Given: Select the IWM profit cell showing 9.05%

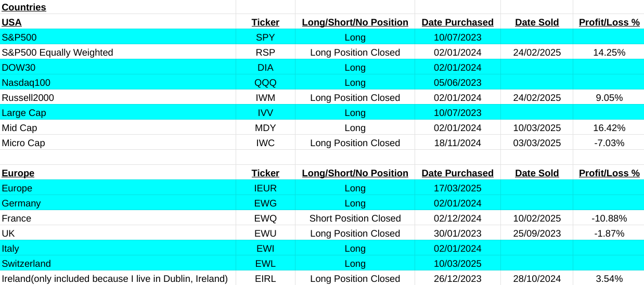Looking at the screenshot, I should [x=609, y=98].
